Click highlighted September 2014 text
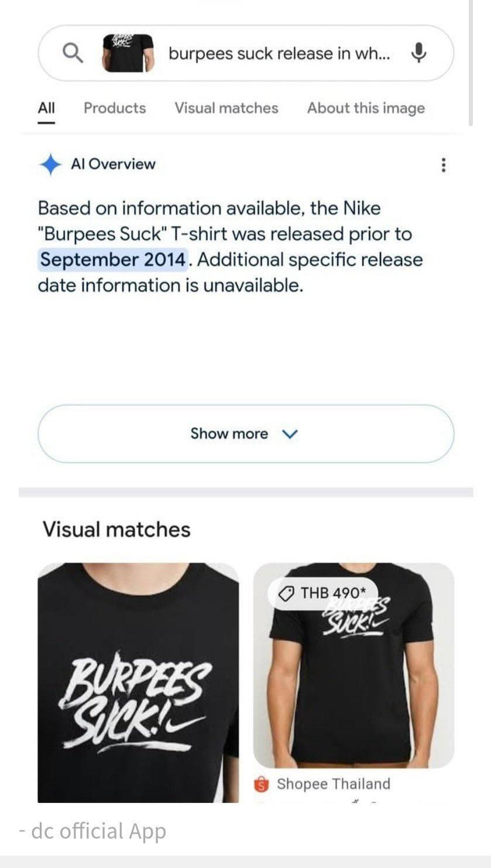The width and height of the screenshot is (491, 868). pyautogui.click(x=114, y=259)
